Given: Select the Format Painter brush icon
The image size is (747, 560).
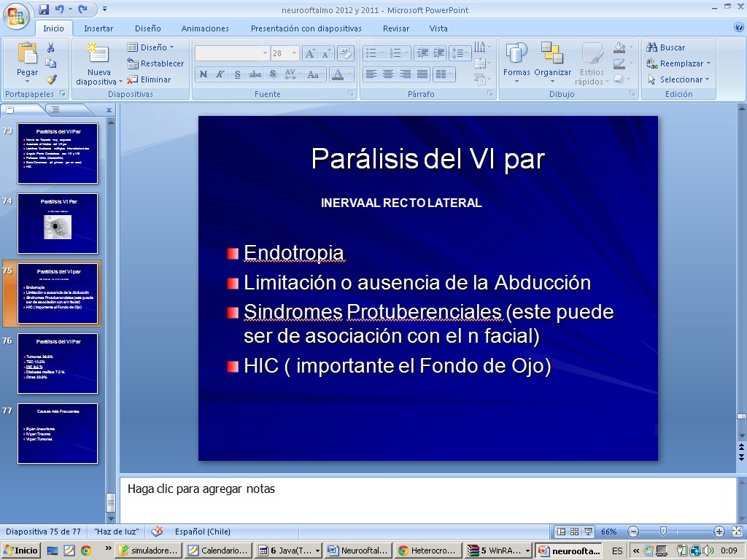Looking at the screenshot, I should pos(51,79).
